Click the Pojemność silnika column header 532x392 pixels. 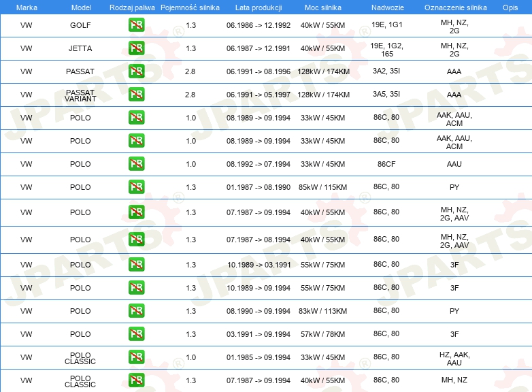pyautogui.click(x=190, y=7)
